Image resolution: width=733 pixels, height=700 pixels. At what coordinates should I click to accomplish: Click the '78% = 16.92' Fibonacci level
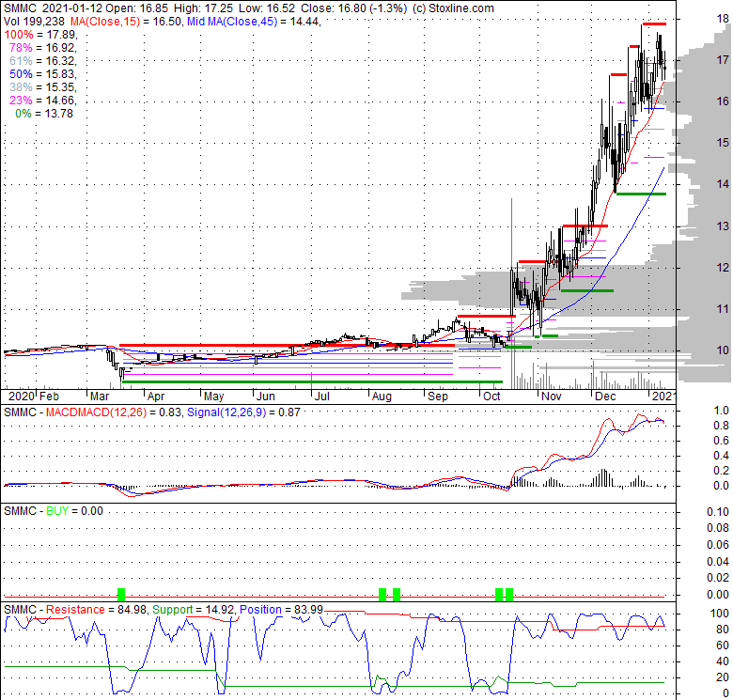click(x=42, y=48)
